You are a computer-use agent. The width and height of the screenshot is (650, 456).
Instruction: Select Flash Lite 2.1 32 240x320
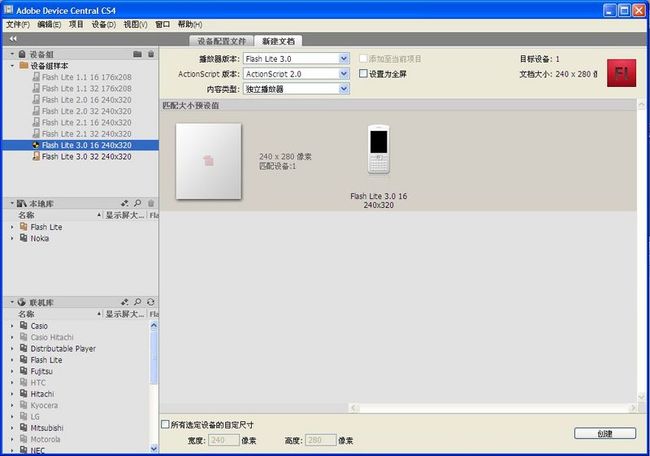86,134
